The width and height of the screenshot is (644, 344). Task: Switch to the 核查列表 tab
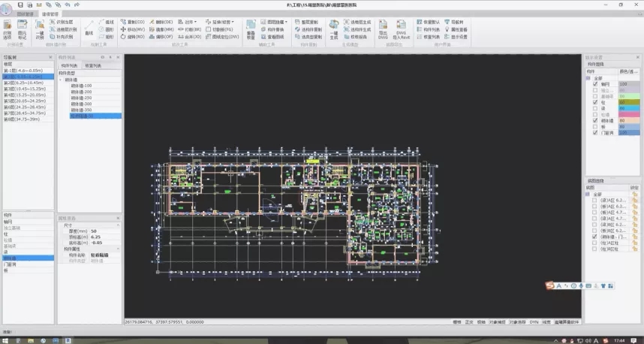click(x=93, y=66)
